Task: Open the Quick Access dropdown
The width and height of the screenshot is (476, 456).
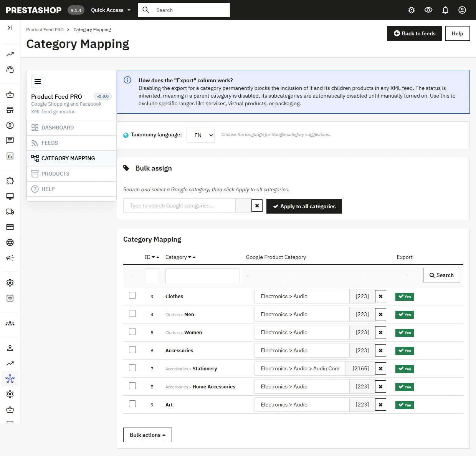Action: 111,10
